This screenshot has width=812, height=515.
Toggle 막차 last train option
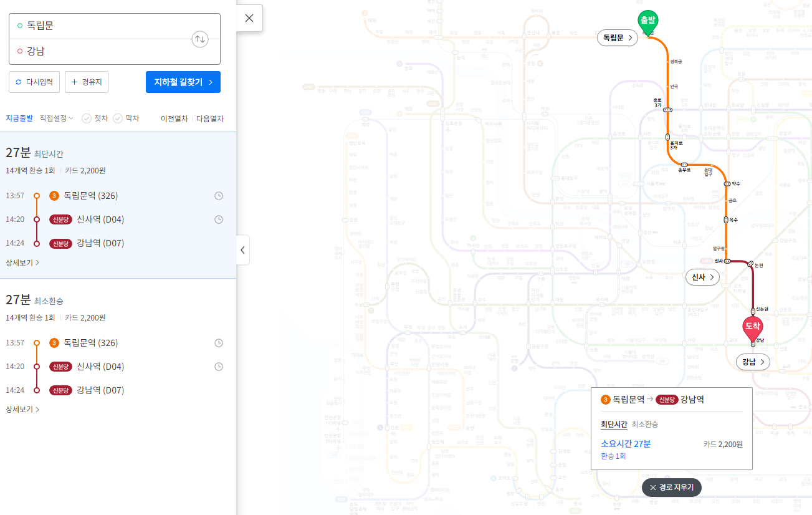[126, 118]
